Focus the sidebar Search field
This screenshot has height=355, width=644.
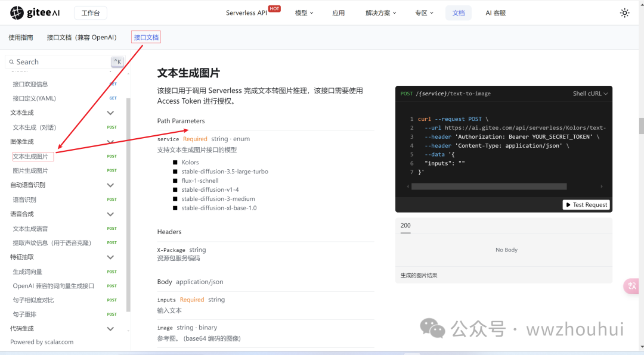[x=64, y=62]
